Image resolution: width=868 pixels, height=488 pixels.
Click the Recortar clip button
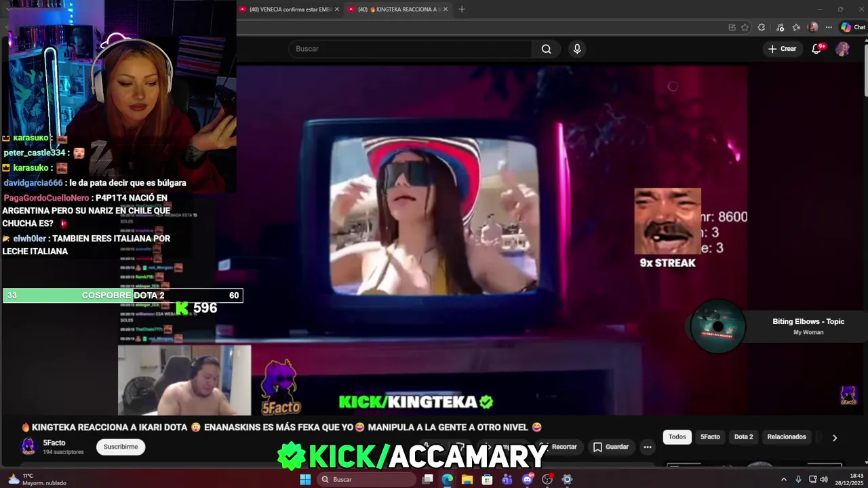click(558, 447)
